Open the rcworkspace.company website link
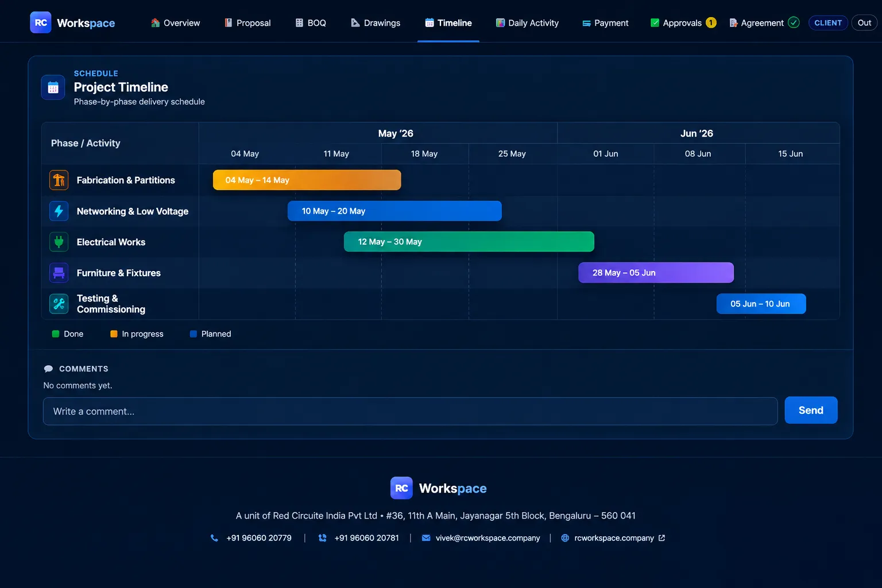 (614, 538)
